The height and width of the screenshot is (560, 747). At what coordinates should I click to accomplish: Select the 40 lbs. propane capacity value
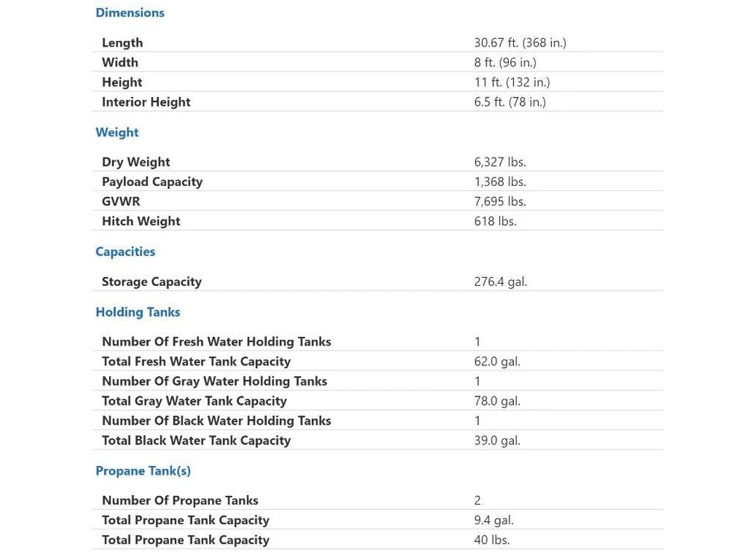click(492, 540)
